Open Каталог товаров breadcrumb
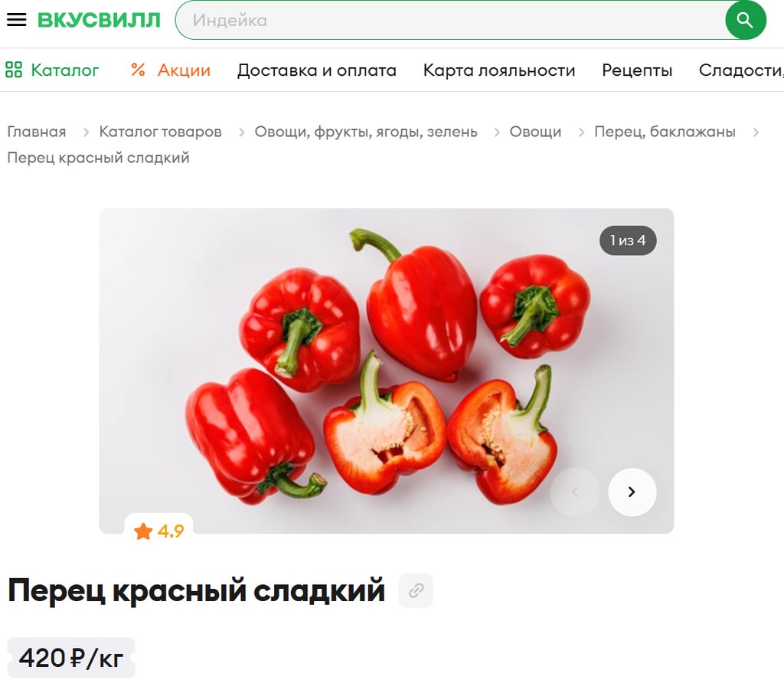 (x=160, y=132)
